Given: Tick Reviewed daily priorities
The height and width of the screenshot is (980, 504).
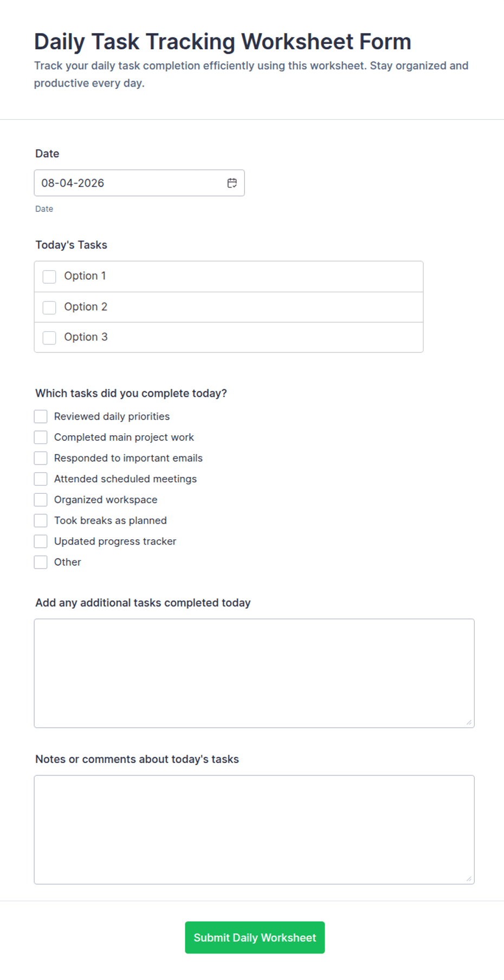Looking at the screenshot, I should tap(41, 416).
